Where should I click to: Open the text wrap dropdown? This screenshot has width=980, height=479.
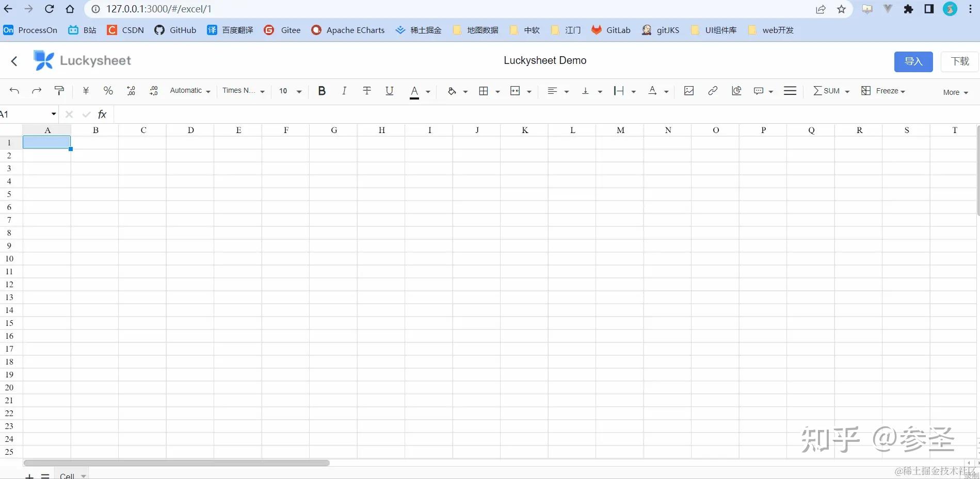[x=633, y=92]
